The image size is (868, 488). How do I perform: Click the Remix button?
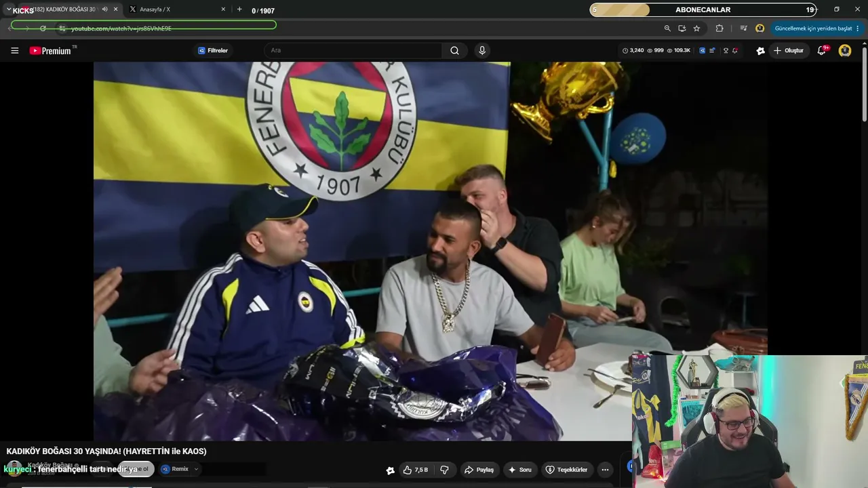pyautogui.click(x=175, y=469)
